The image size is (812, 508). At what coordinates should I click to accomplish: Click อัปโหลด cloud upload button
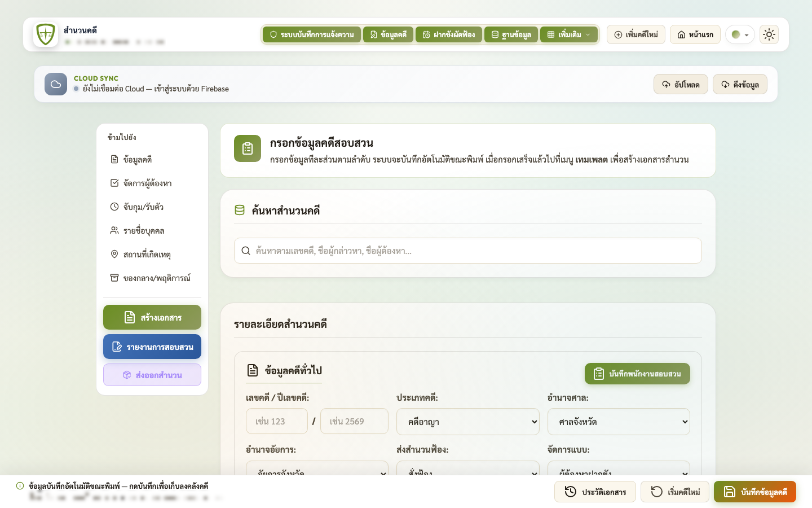pos(681,84)
